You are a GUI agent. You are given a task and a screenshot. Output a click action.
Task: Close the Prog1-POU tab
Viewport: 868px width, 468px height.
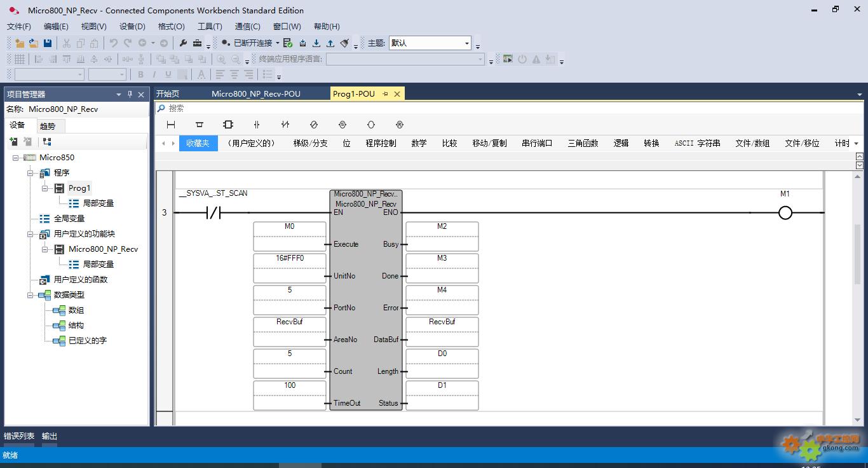397,93
